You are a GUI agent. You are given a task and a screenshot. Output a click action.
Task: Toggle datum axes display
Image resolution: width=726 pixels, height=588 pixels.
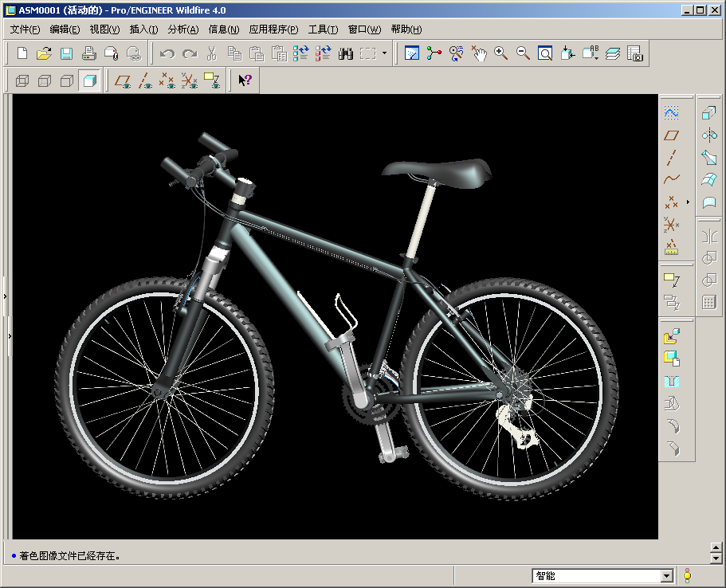(x=145, y=81)
